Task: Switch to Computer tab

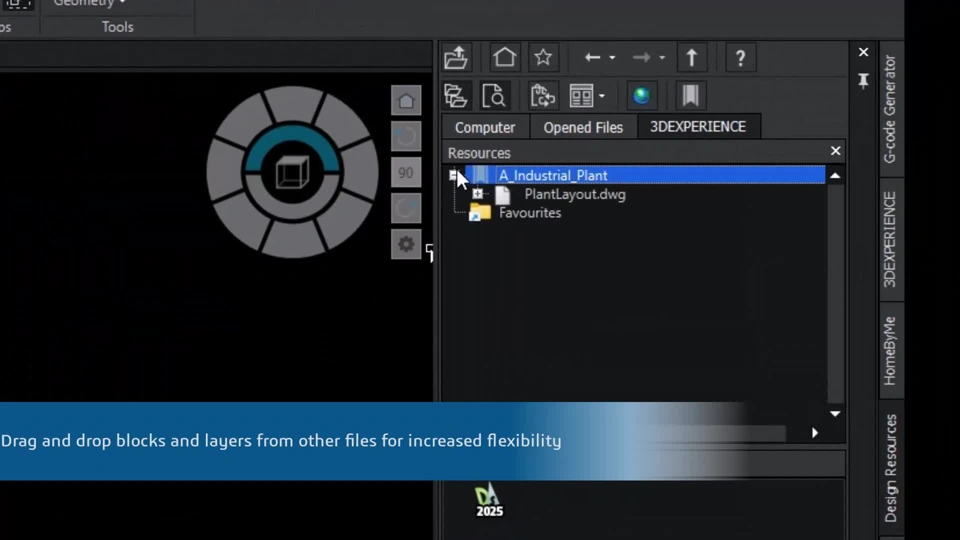Action: [485, 127]
